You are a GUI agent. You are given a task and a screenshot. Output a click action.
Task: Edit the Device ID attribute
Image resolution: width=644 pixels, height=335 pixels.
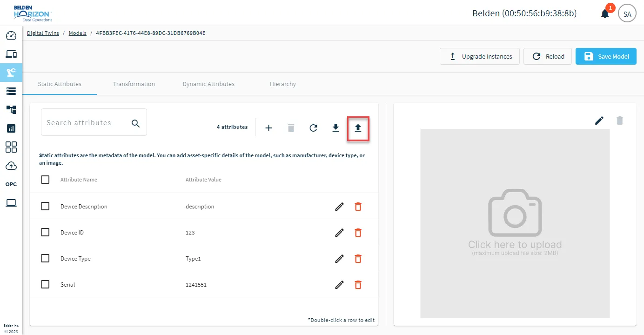pos(340,233)
